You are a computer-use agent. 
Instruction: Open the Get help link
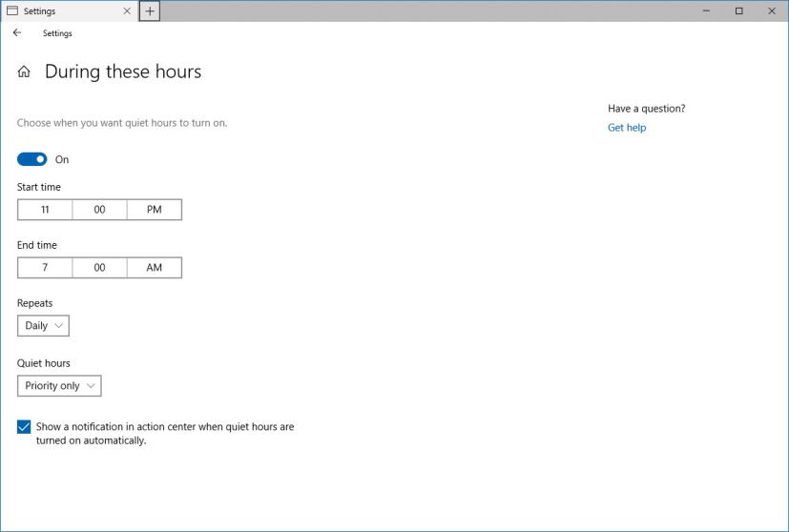[627, 128]
